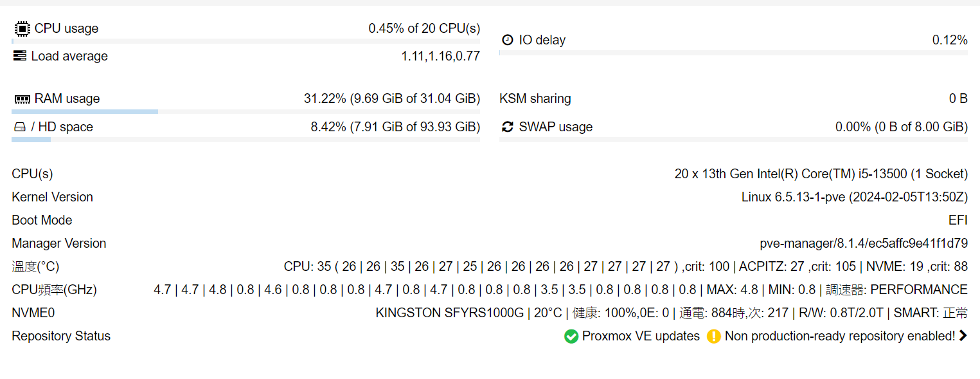980x379 pixels.
Task: Select the pve-manager version text
Action: point(864,243)
